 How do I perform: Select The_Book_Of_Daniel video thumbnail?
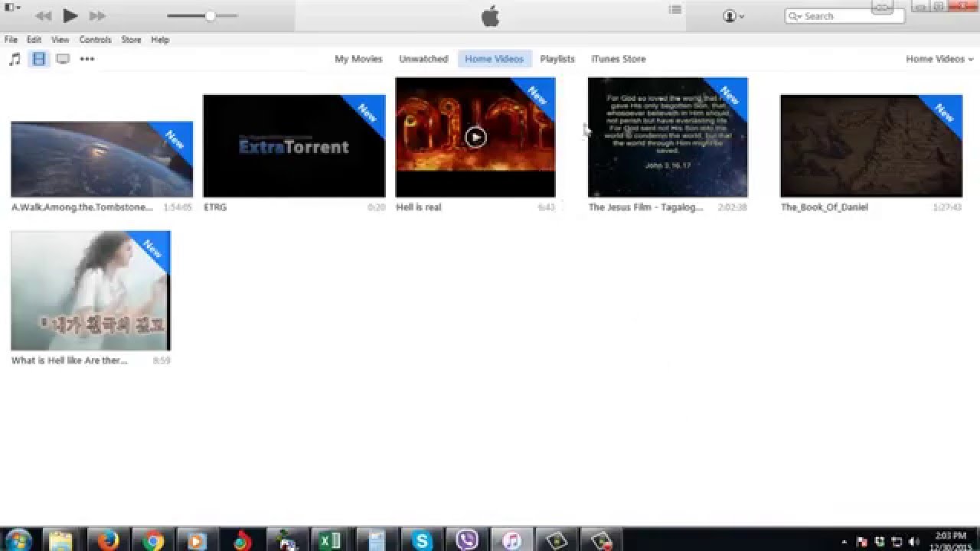click(871, 145)
